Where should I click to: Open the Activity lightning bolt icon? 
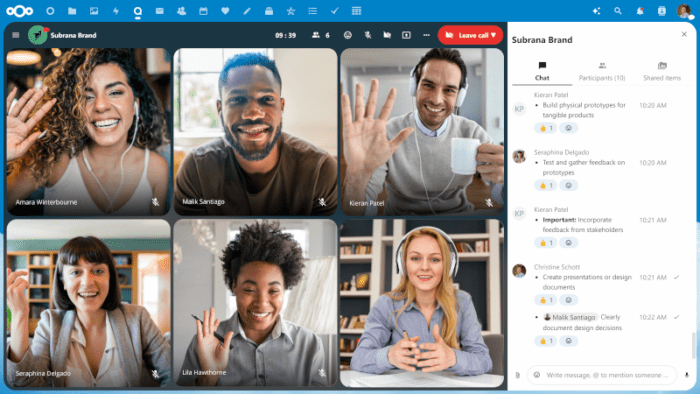tap(116, 11)
